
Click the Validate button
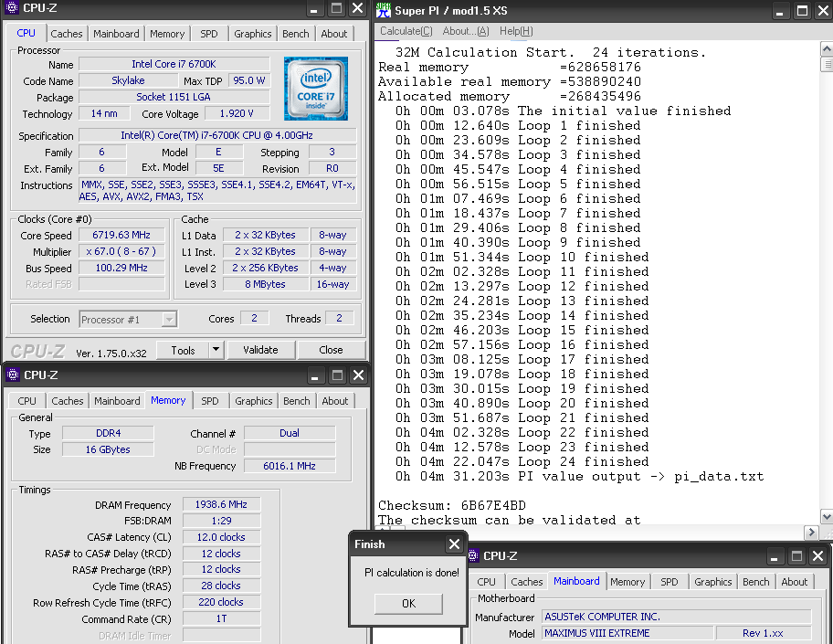pos(260,350)
